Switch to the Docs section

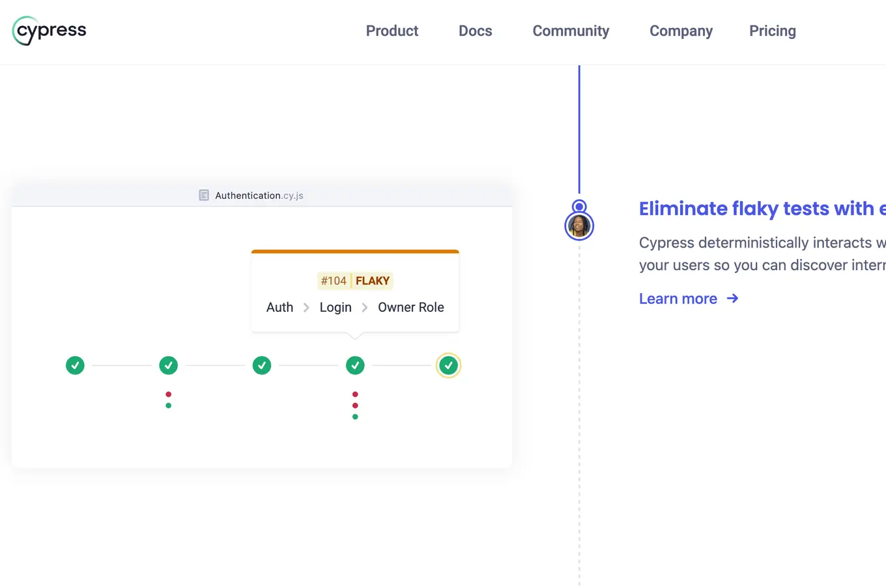click(475, 31)
